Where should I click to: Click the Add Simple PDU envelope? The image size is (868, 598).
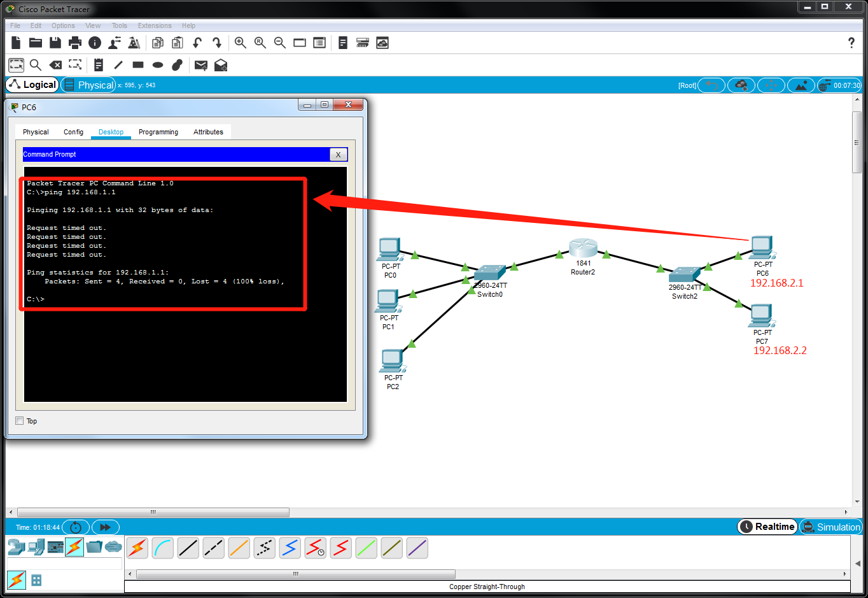point(201,65)
